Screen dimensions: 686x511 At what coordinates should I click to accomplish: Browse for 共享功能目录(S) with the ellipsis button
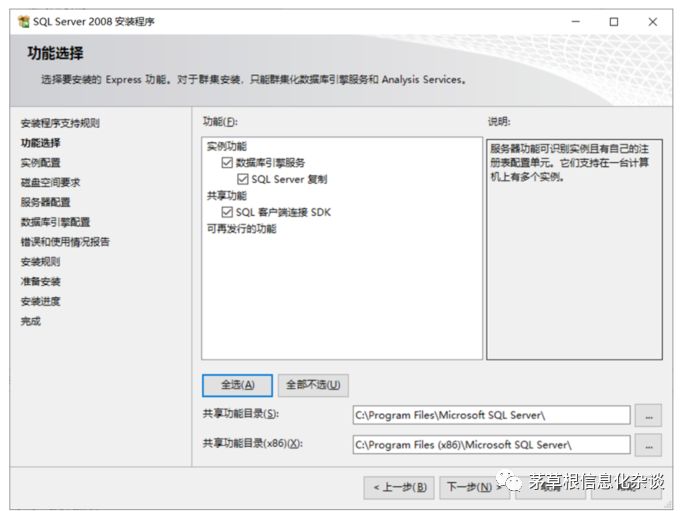pyautogui.click(x=649, y=416)
